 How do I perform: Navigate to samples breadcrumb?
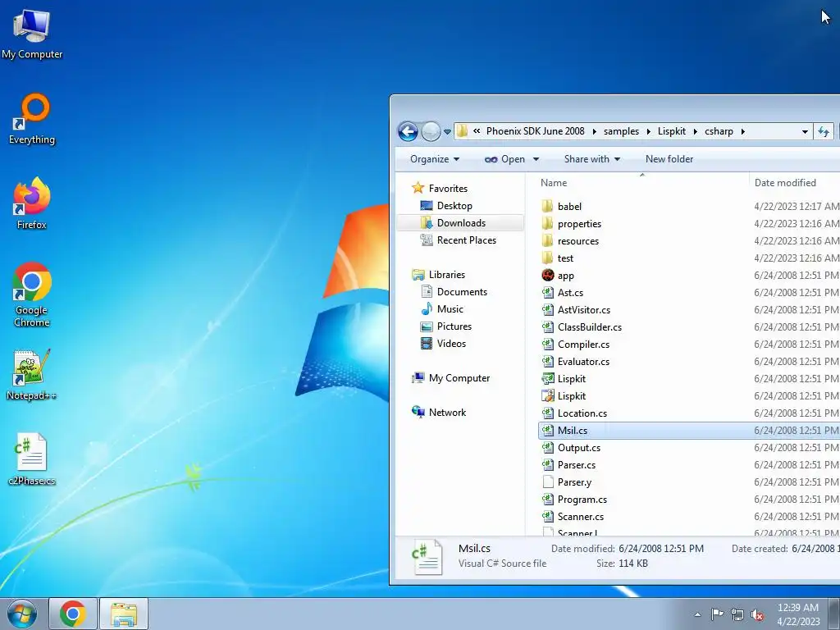tap(621, 131)
